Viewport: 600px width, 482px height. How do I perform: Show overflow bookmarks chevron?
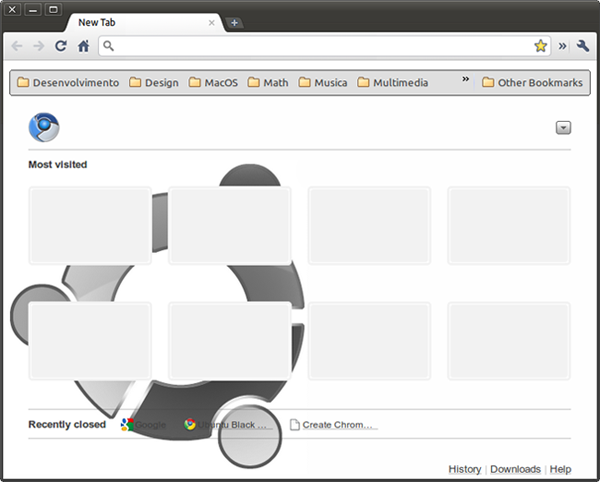click(x=466, y=80)
